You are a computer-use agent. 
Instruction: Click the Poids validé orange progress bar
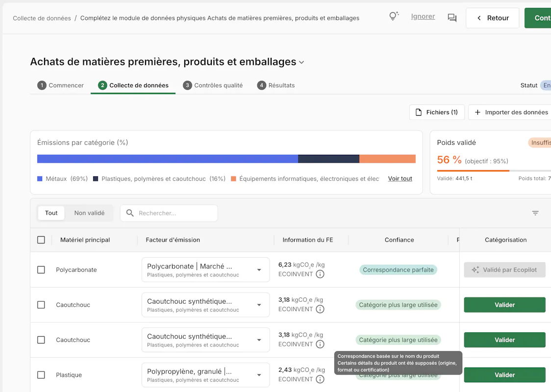(473, 171)
